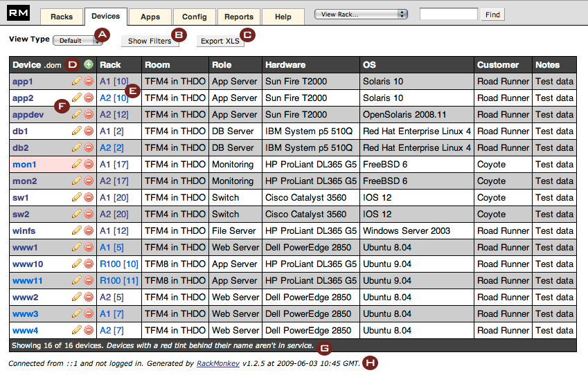
Task: Delete the www2 device with the red minus icon
Action: pyautogui.click(x=89, y=297)
